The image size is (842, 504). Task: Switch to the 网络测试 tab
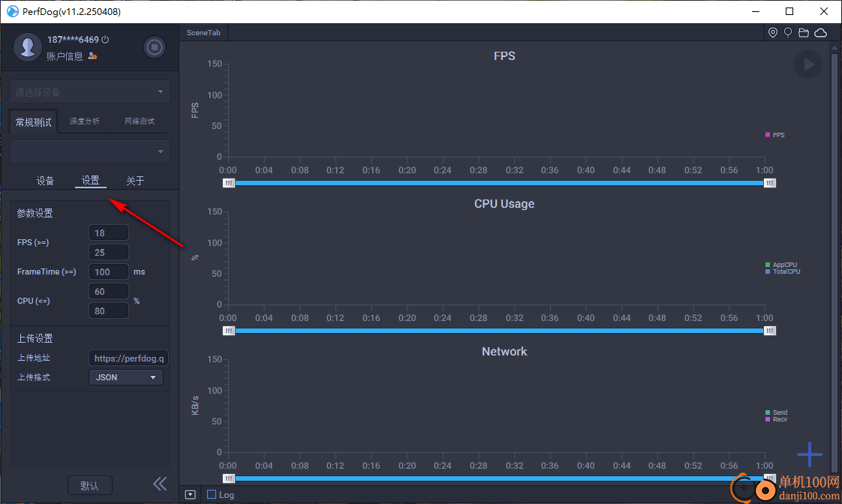(x=140, y=121)
